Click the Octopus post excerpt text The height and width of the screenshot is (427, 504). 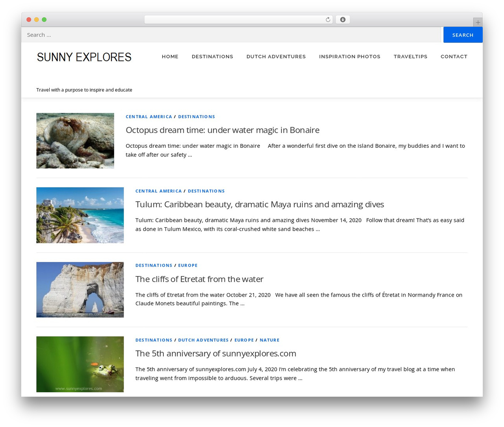tap(295, 150)
